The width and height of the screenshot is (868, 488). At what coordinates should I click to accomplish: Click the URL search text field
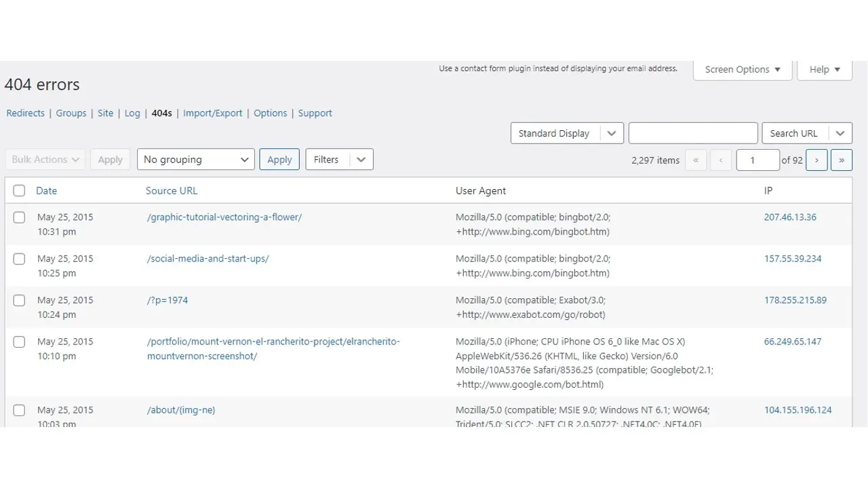[x=692, y=134]
